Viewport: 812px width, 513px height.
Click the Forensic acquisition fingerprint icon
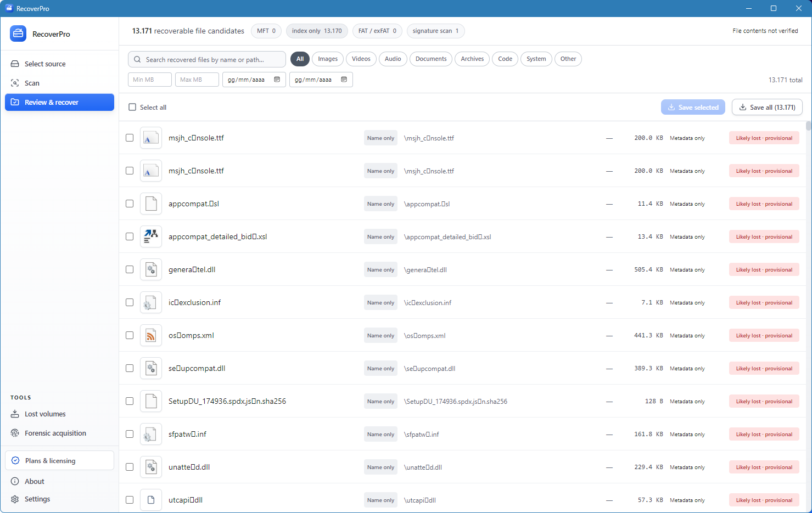click(15, 433)
